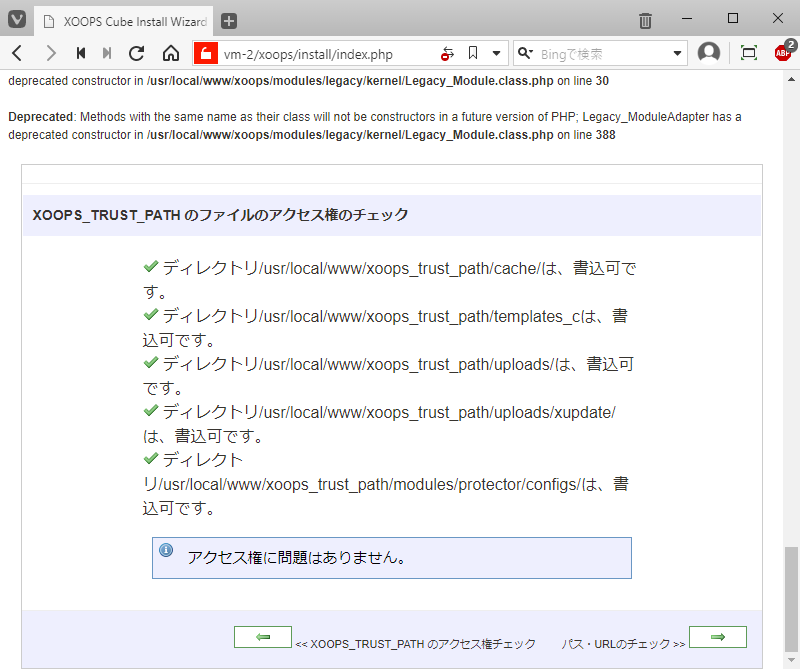Click the blue info icon in message box
This screenshot has height=669, width=800.
[166, 550]
